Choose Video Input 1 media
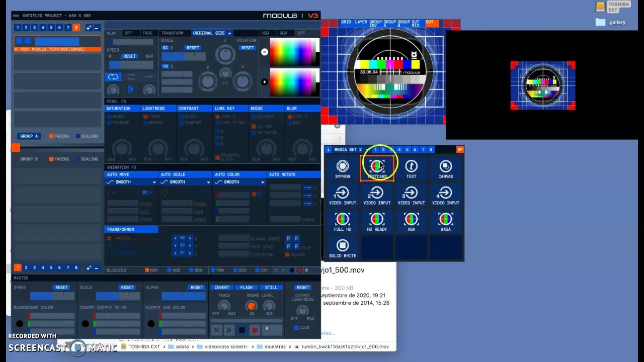644x362 pixels. [x=343, y=196]
